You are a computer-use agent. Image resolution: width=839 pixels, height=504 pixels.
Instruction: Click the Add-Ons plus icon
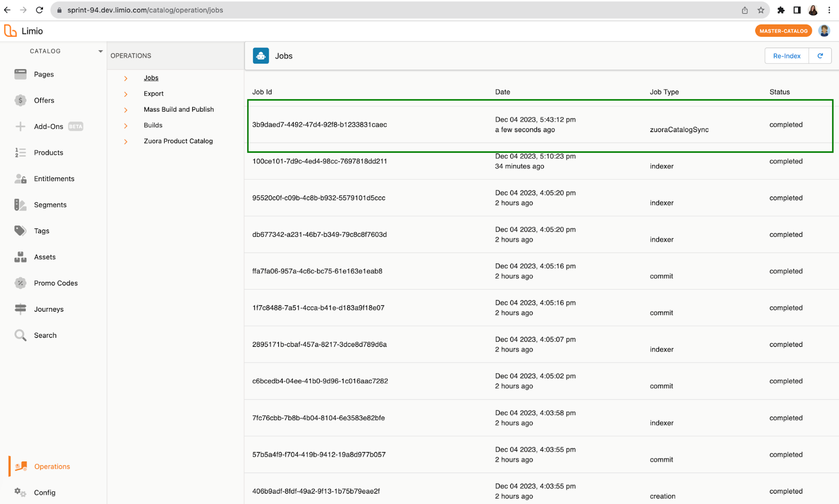pyautogui.click(x=20, y=126)
